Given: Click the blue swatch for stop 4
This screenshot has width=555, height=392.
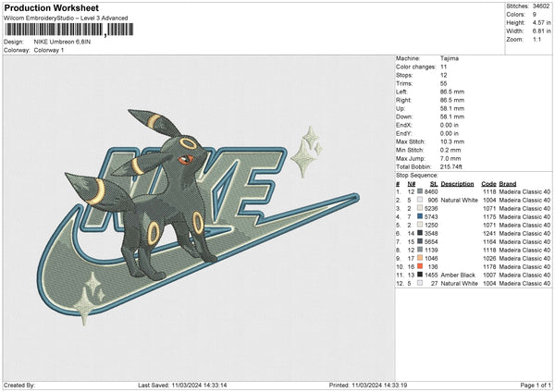Looking at the screenshot, I should pos(420,216).
